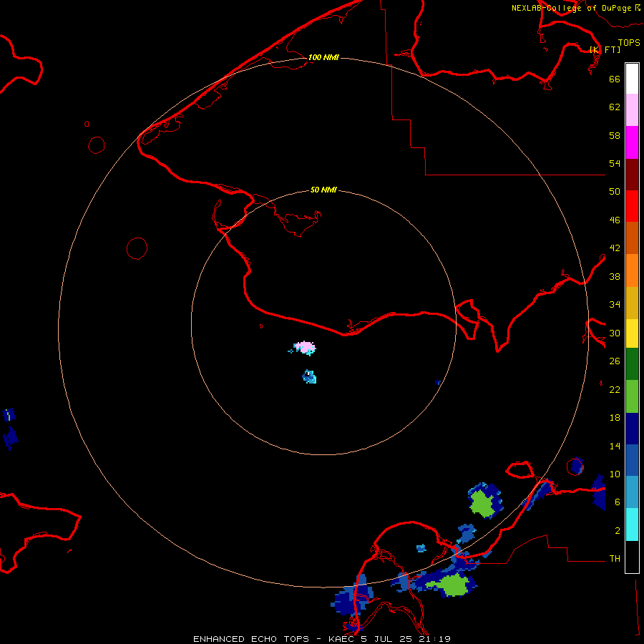Click 'ENHANCED ECHO TOPS' product caption
This screenshot has width=644, height=644.
click(251, 639)
